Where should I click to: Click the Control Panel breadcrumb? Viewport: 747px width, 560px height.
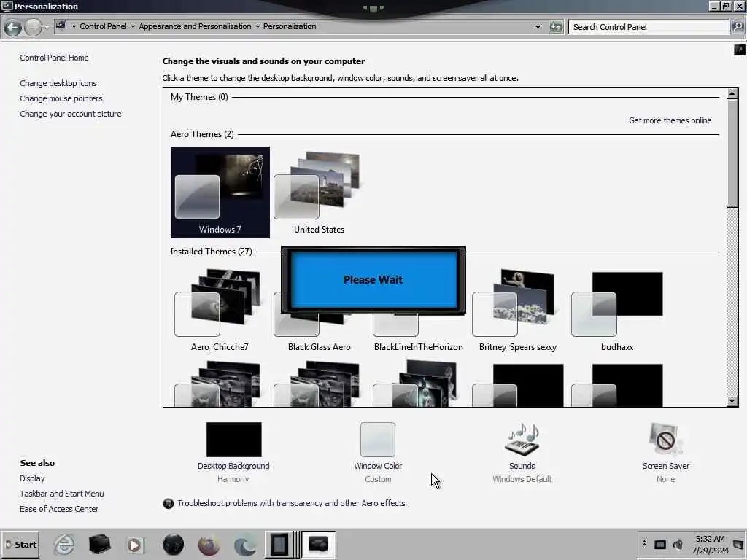103,26
